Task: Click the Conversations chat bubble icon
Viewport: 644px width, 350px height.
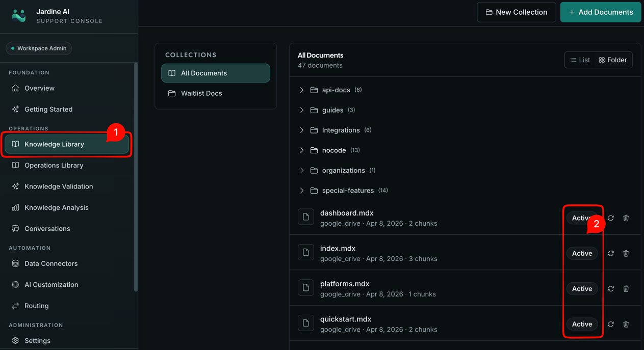Action: pyautogui.click(x=15, y=229)
